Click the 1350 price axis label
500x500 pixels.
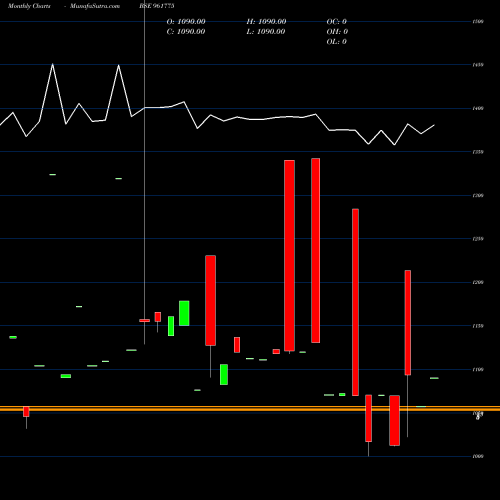(478, 152)
